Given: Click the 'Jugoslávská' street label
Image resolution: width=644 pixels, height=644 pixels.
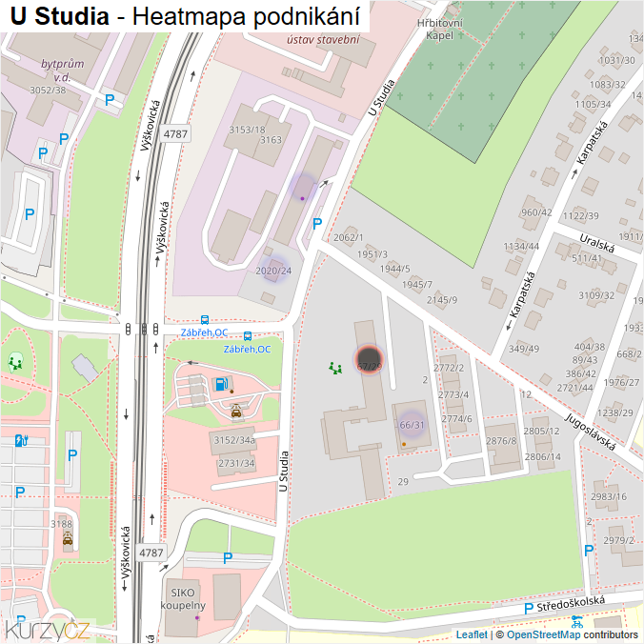Looking at the screenshot, I should click(x=590, y=432).
